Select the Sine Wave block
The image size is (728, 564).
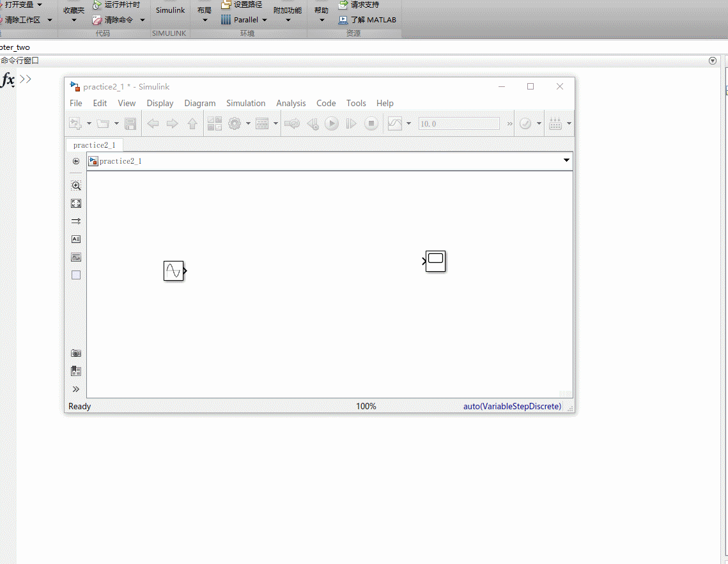[174, 271]
